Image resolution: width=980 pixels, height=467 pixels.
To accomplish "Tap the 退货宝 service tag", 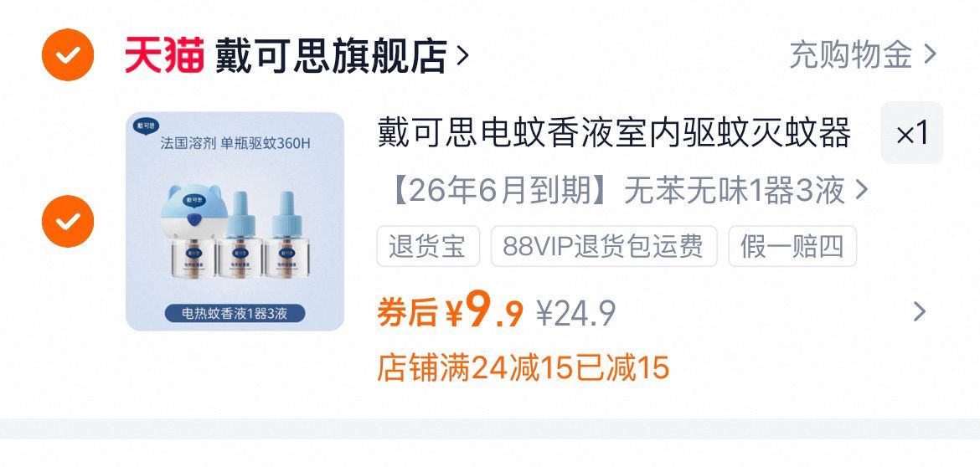I will (x=428, y=247).
